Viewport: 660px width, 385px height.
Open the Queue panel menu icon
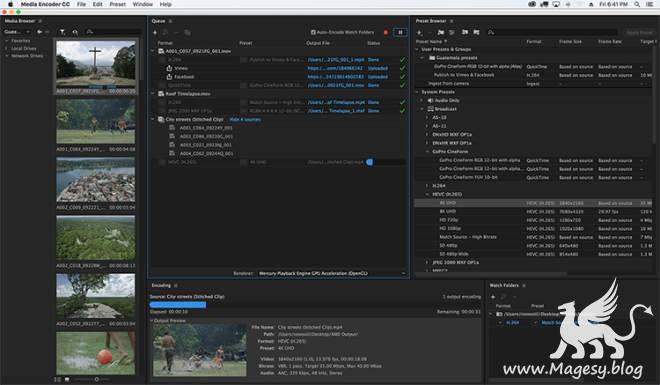pos(170,21)
